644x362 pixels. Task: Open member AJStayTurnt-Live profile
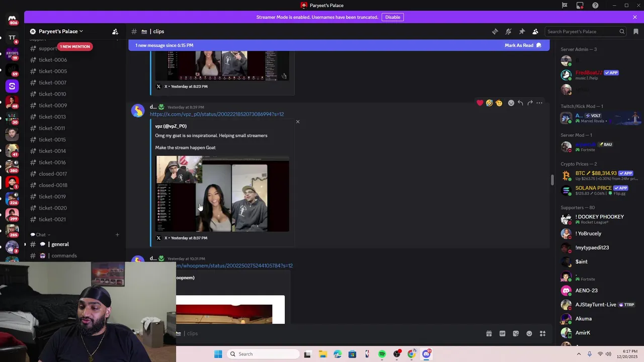point(599,305)
